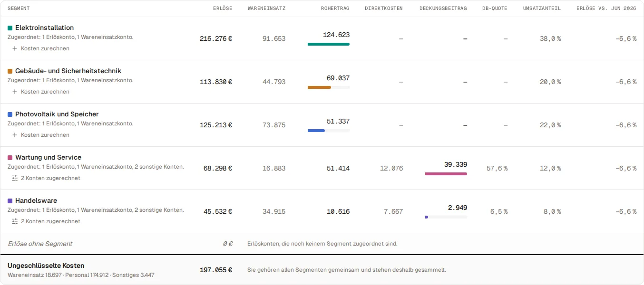
Task: Click the Direktkosten value 7.667
Action: tap(393, 211)
